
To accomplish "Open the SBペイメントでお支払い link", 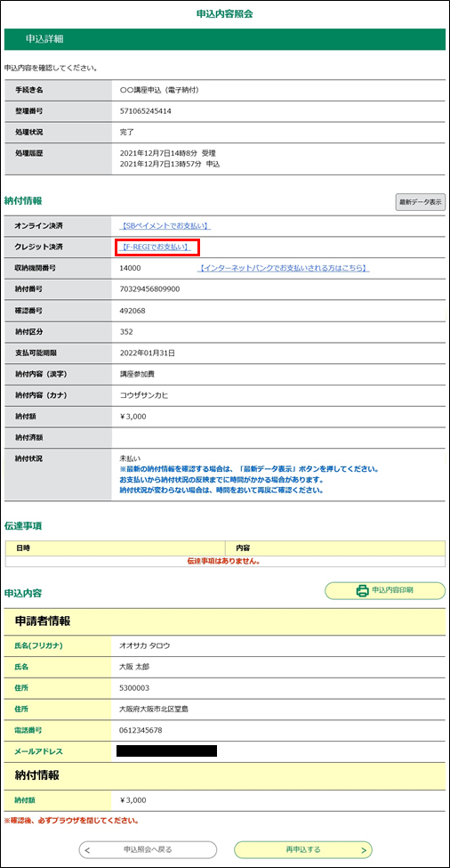I will tap(165, 226).
